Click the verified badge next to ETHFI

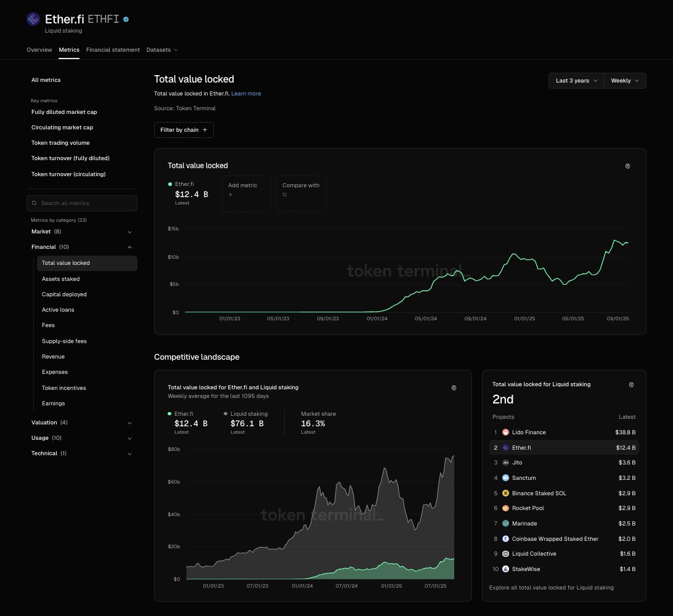pyautogui.click(x=126, y=19)
